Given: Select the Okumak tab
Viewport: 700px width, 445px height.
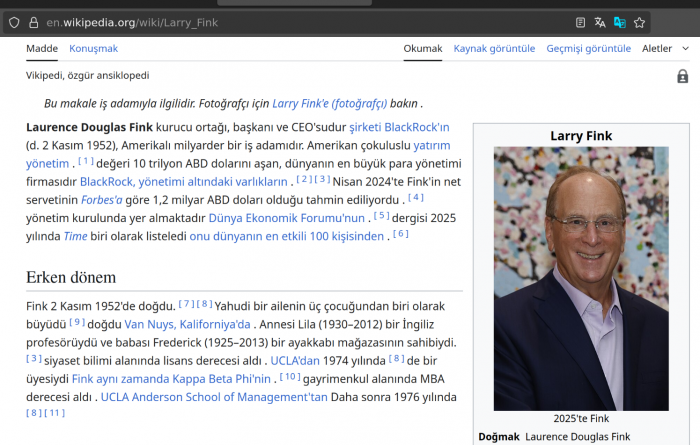Looking at the screenshot, I should tap(423, 48).
